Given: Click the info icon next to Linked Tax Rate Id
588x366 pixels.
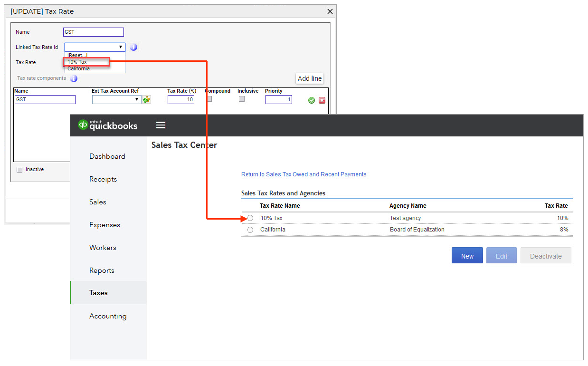Looking at the screenshot, I should [x=133, y=47].
